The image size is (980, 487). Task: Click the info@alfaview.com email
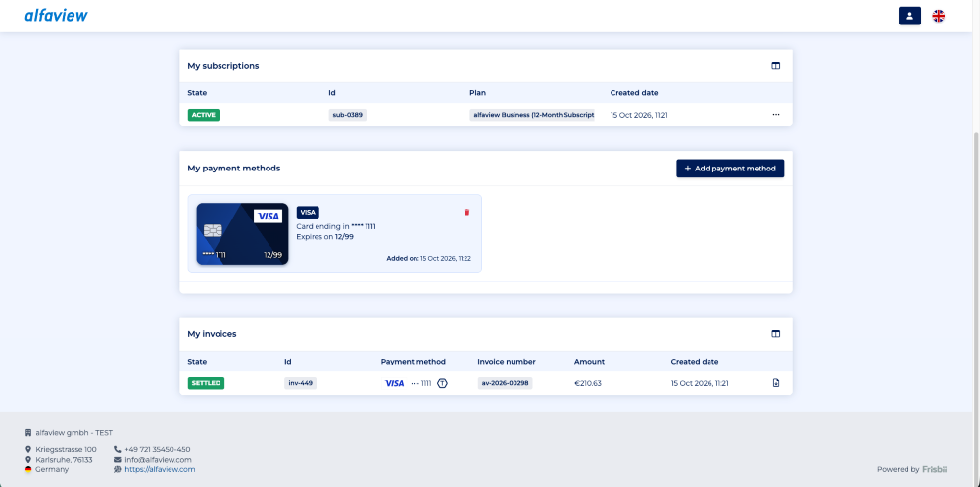pos(158,460)
